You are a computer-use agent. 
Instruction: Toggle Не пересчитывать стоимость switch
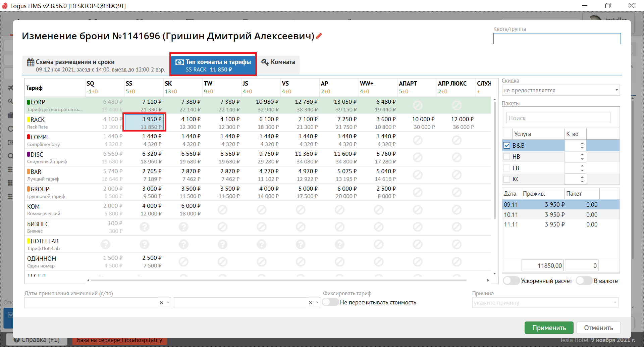[x=330, y=302]
